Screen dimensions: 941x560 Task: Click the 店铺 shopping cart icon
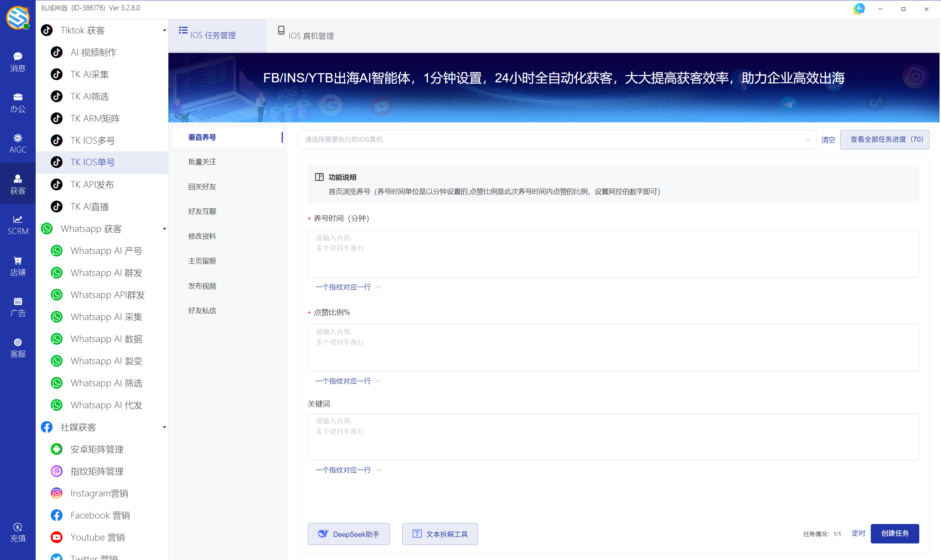tap(18, 265)
